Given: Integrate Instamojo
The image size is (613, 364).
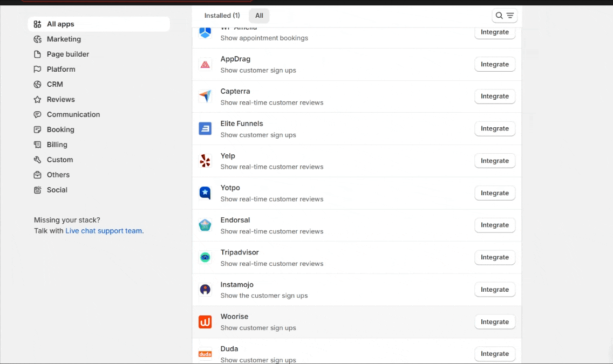Looking at the screenshot, I should point(495,290).
